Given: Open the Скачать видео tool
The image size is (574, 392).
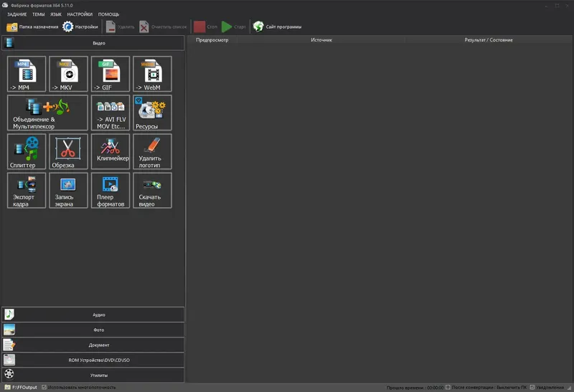Looking at the screenshot, I should tap(152, 191).
